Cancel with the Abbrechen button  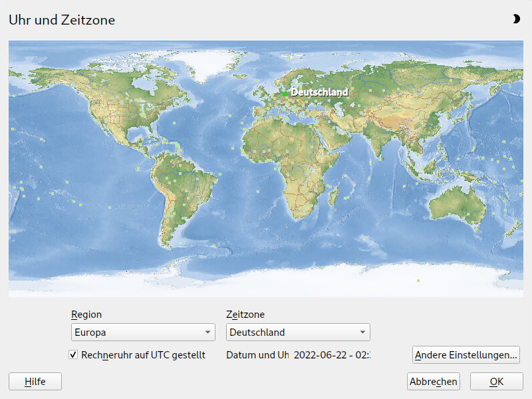[x=434, y=382]
